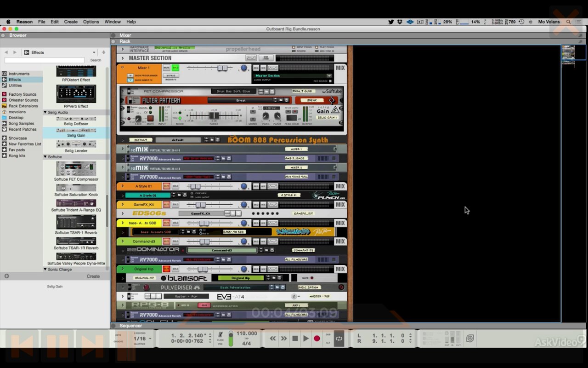Save the Boom 808 patch
588x368 pixels.
pyautogui.click(x=219, y=140)
